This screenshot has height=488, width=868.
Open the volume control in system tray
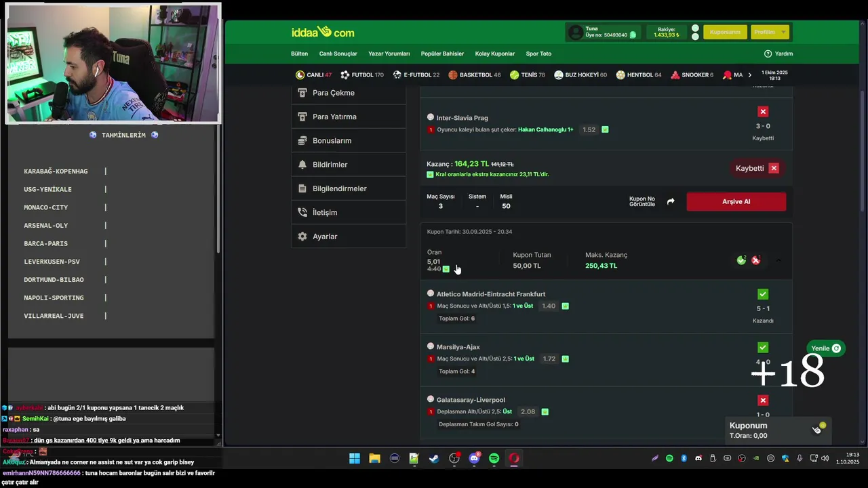pyautogui.click(x=825, y=458)
